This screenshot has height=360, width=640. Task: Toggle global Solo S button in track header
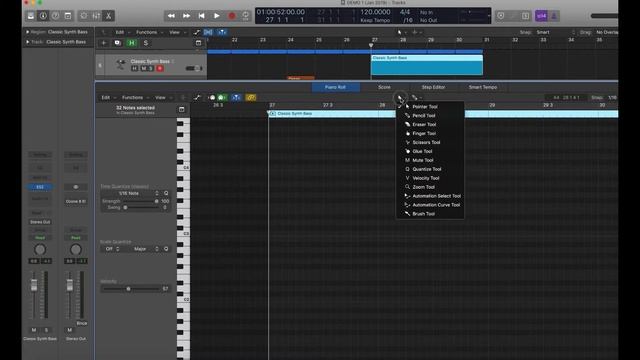click(146, 43)
